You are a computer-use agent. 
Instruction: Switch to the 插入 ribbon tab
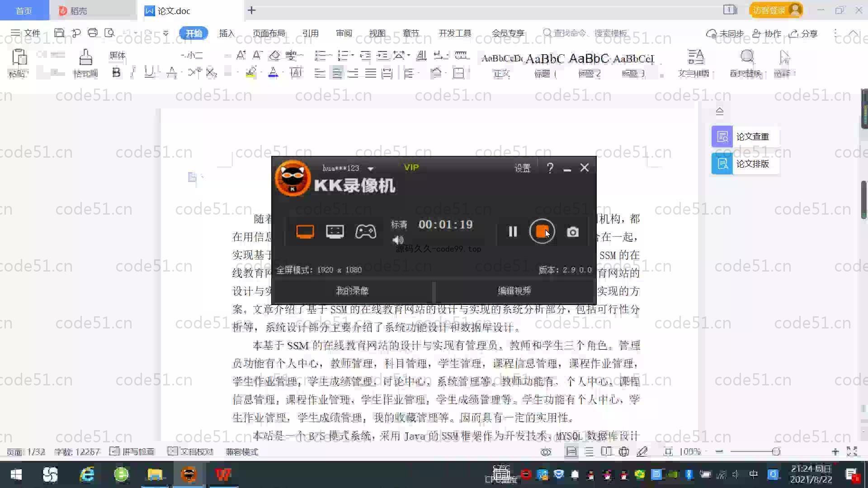click(x=226, y=33)
